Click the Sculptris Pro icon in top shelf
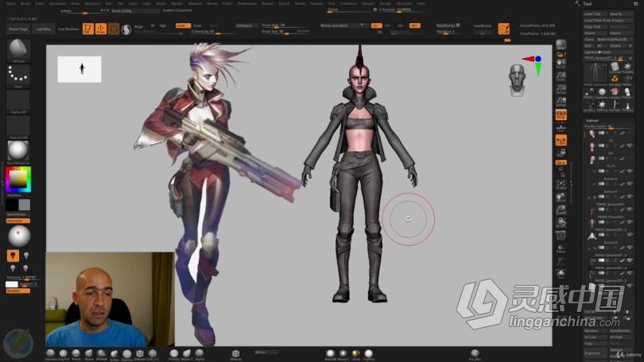 (126, 29)
